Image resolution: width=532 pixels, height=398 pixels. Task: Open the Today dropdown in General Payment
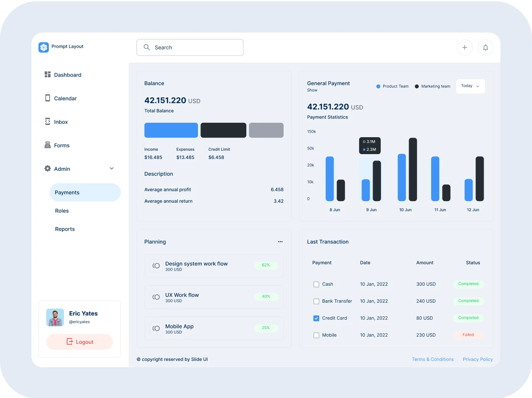point(470,86)
